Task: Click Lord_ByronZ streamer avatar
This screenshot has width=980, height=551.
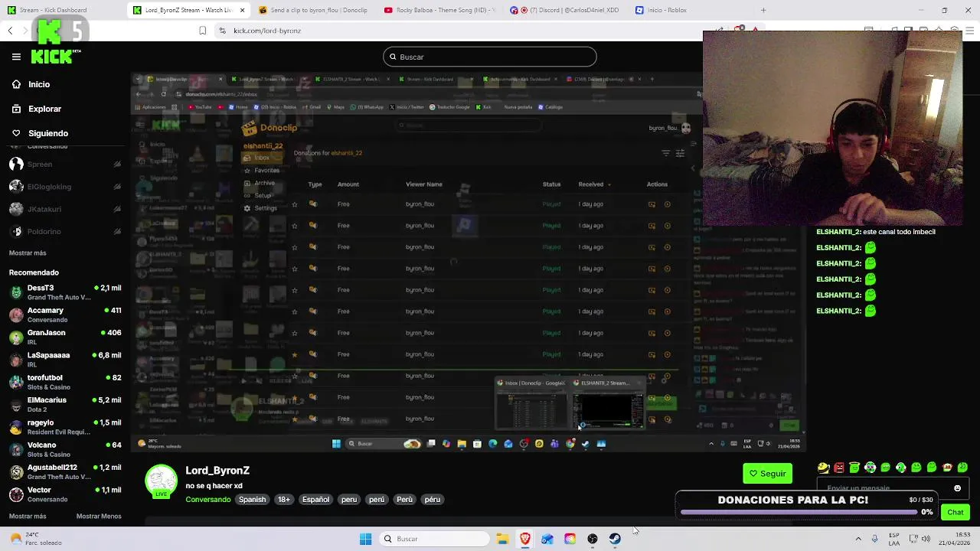Action: click(161, 481)
